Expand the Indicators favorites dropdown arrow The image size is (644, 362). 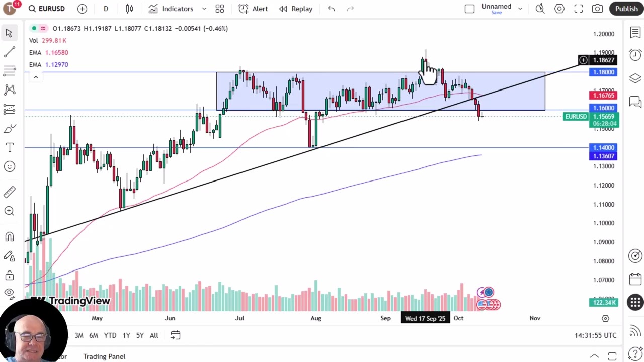[x=204, y=9]
